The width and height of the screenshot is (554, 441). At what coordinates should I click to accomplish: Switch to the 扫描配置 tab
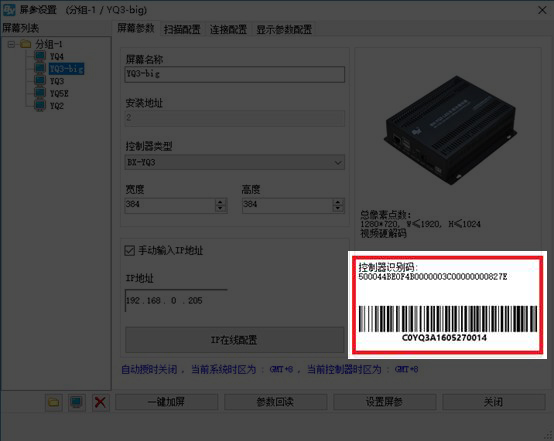[x=182, y=29]
